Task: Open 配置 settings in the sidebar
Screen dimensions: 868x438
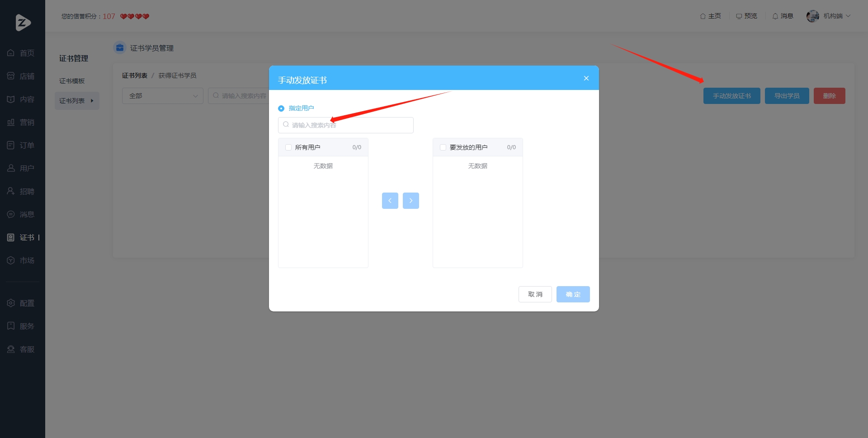Action: (x=21, y=303)
